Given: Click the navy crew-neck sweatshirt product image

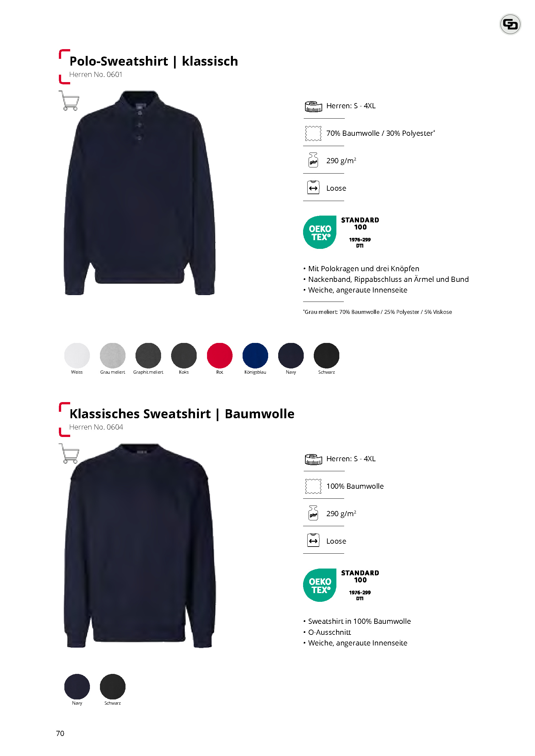Looking at the screenshot, I should pos(139,546).
